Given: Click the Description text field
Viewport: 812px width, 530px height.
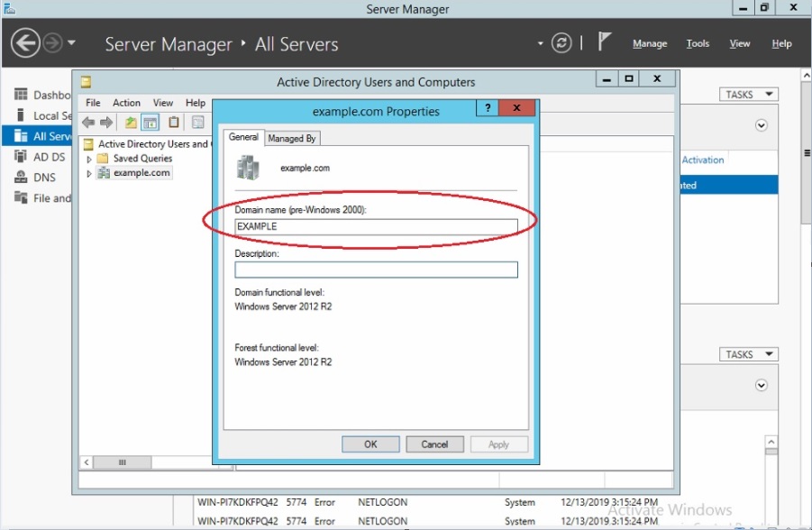Looking at the screenshot, I should 376,270.
